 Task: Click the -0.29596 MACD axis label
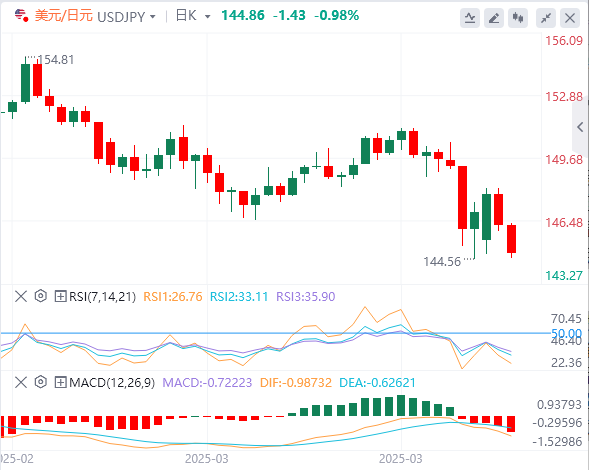(557, 423)
